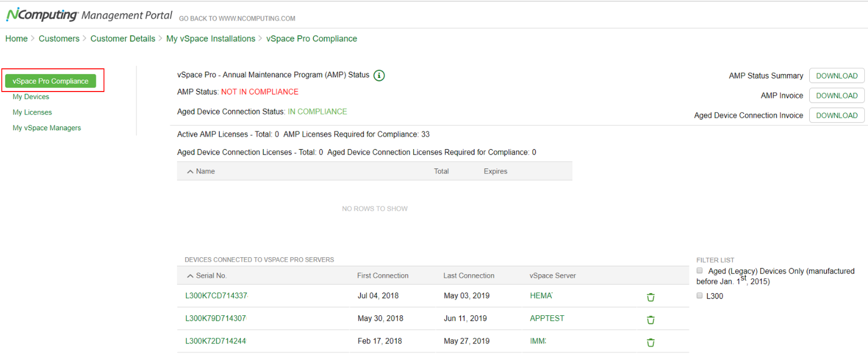868x354 pixels.
Task: Open vSpace server IMM link
Action: click(538, 341)
